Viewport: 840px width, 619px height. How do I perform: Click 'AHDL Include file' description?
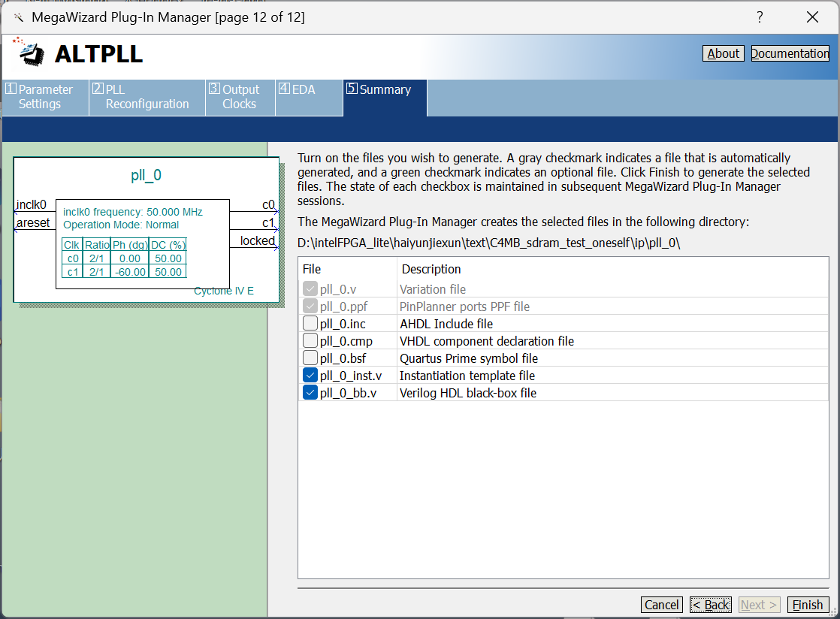coord(446,324)
